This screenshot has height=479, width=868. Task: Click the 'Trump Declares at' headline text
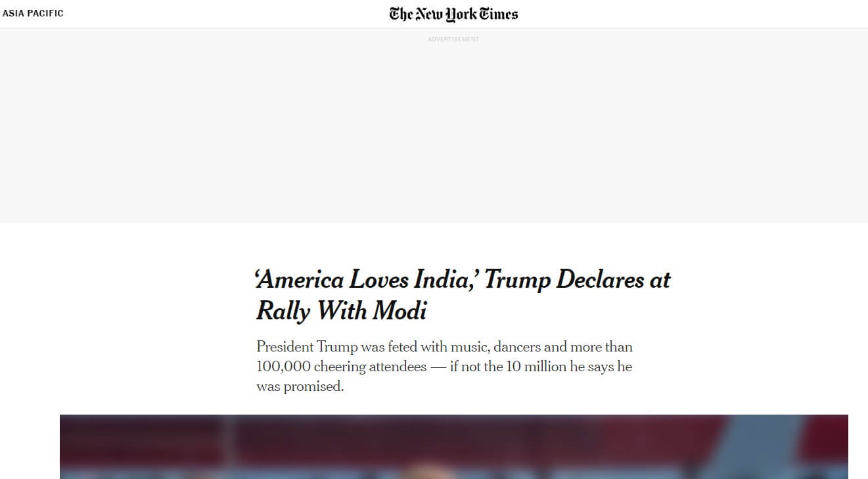tap(577, 281)
